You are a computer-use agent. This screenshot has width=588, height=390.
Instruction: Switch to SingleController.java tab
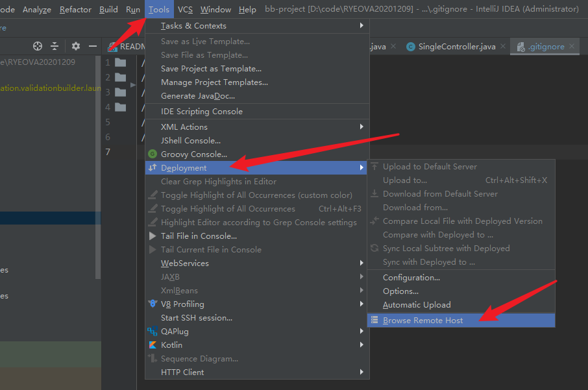pyautogui.click(x=456, y=47)
